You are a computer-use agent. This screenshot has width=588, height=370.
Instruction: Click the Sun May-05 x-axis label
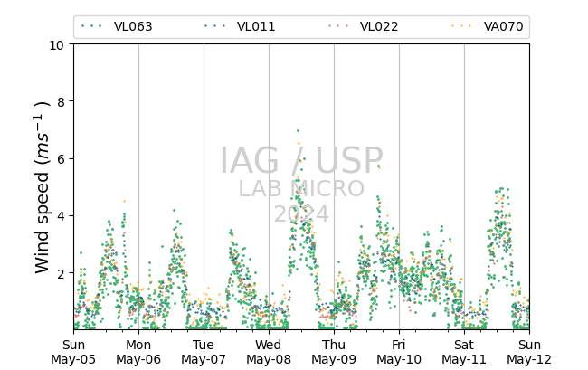click(x=73, y=352)
